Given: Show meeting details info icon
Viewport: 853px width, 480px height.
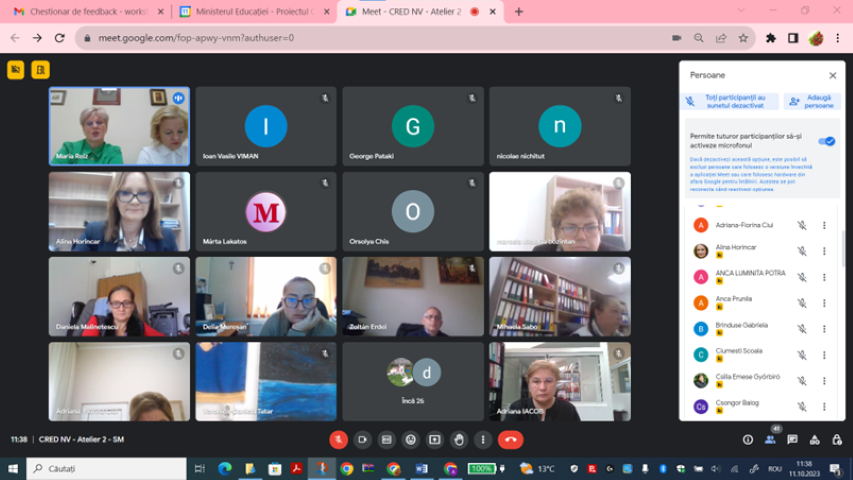Looking at the screenshot, I should click(x=747, y=439).
